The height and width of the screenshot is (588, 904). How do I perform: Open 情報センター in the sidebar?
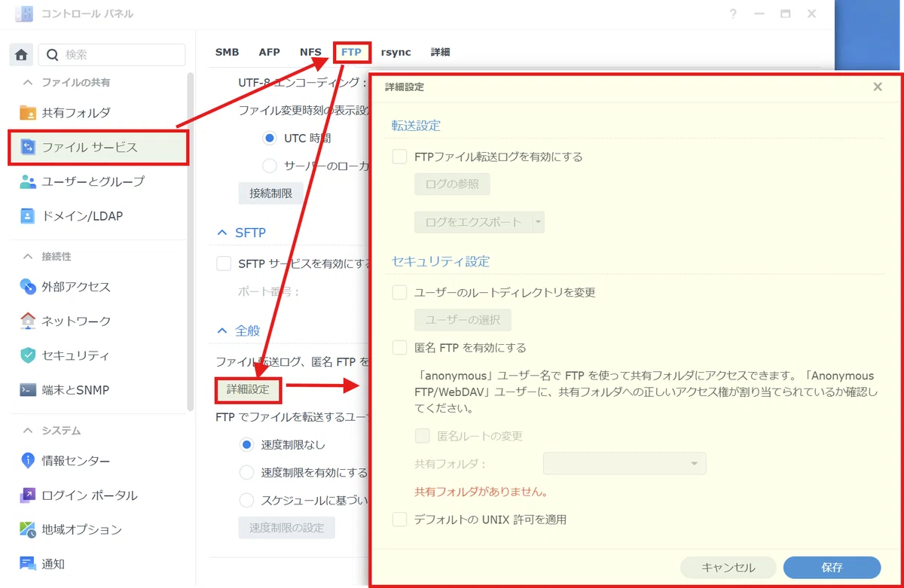click(x=98, y=461)
